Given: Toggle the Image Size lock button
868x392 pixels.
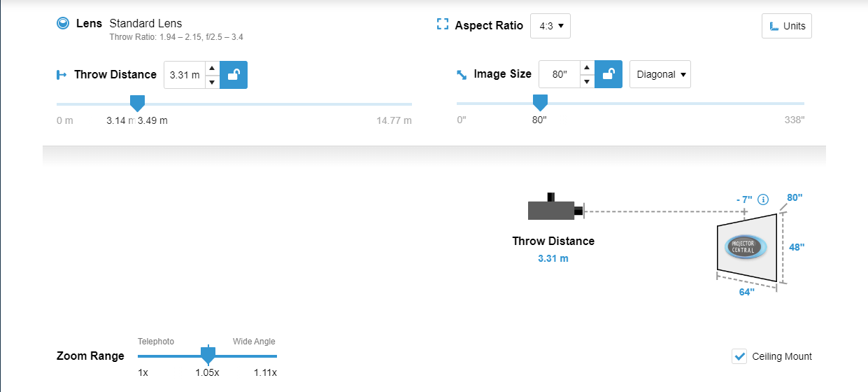Looking at the screenshot, I should point(609,74).
